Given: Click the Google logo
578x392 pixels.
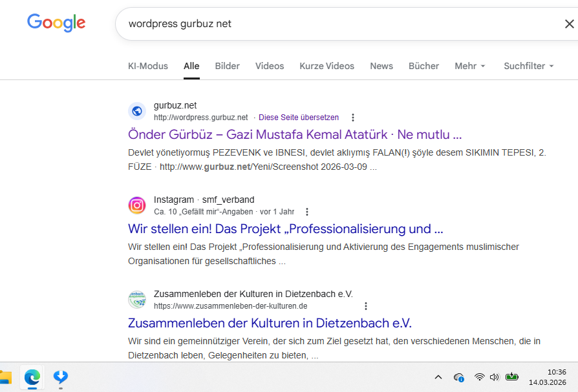Looking at the screenshot, I should point(56,23).
